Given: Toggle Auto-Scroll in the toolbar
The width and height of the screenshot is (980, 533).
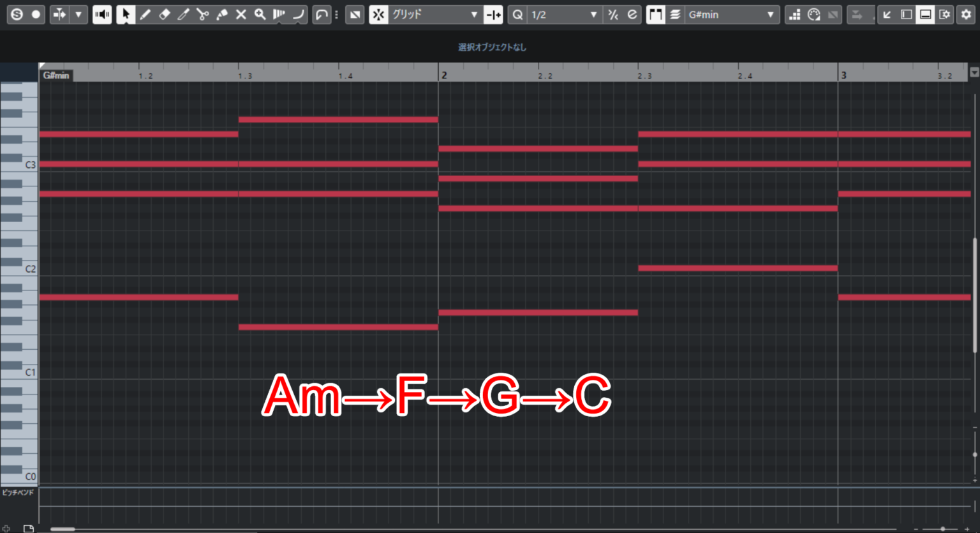Looking at the screenshot, I should pos(59,14).
